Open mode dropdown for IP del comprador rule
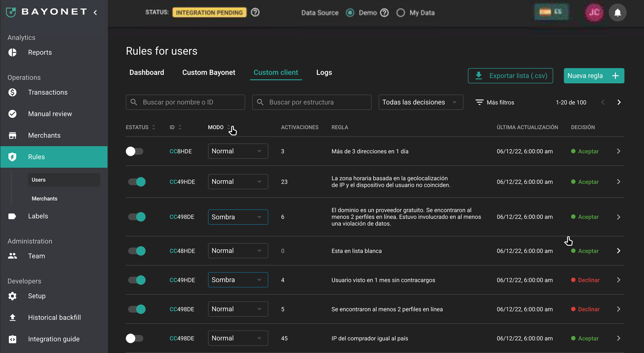644x353 pixels. tap(238, 338)
